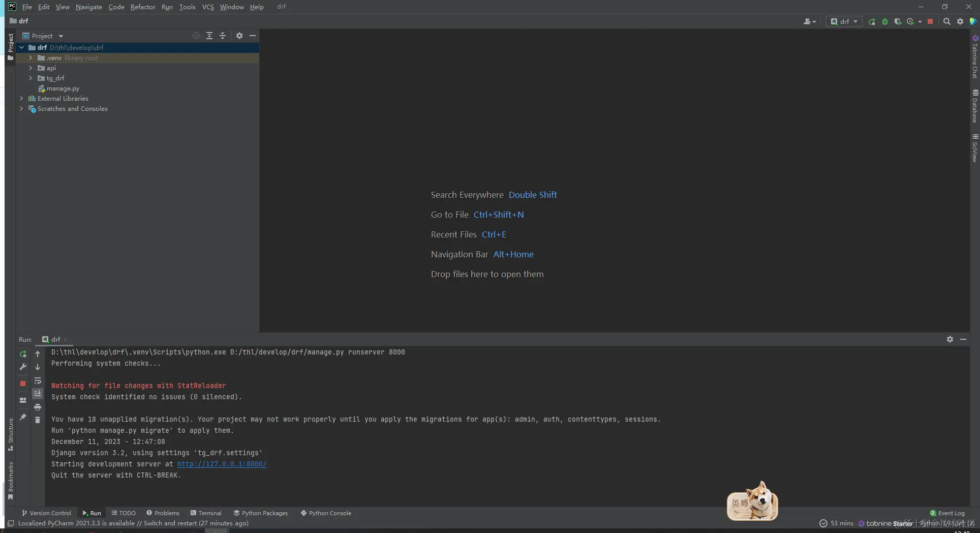
Task: Open Search Everywhere magnifier icon
Action: 947,21
